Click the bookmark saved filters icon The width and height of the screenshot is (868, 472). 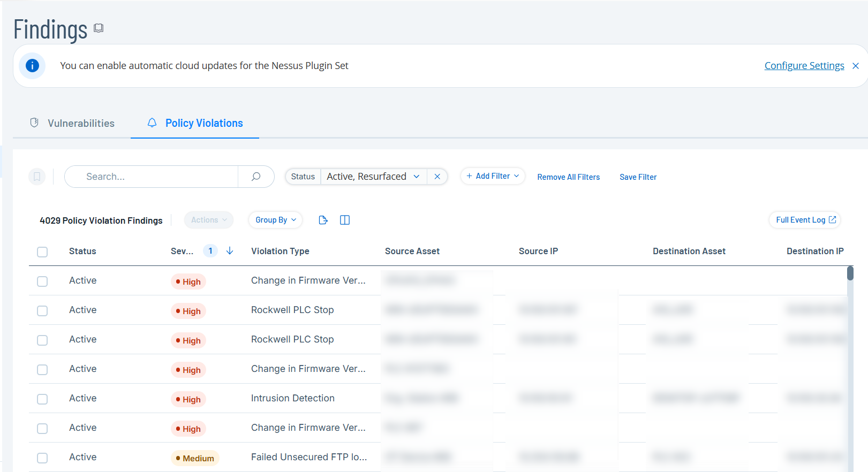click(37, 177)
